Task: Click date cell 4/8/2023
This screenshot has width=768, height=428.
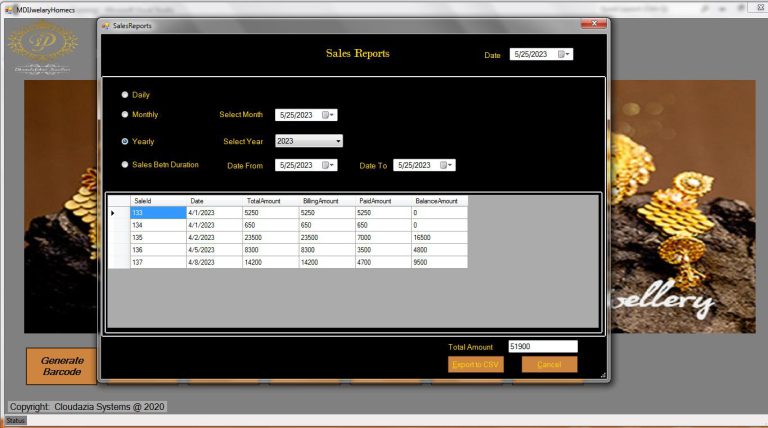Action: 214,262
